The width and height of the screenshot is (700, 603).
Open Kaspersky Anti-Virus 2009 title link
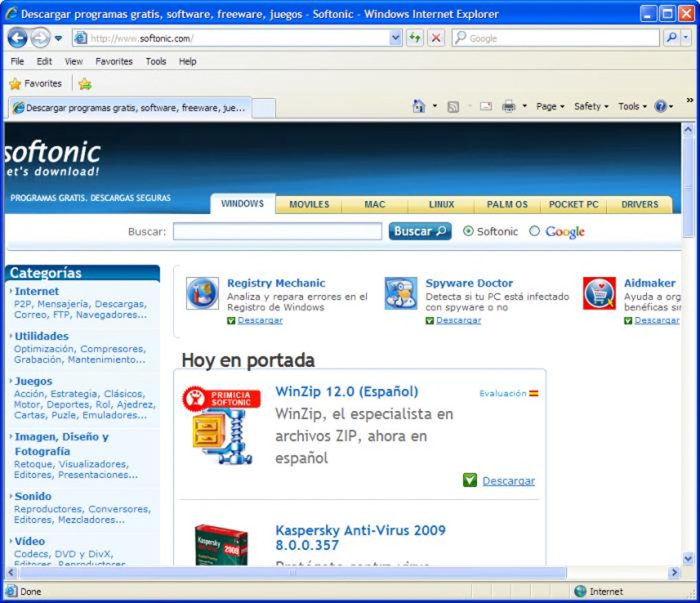point(361,537)
